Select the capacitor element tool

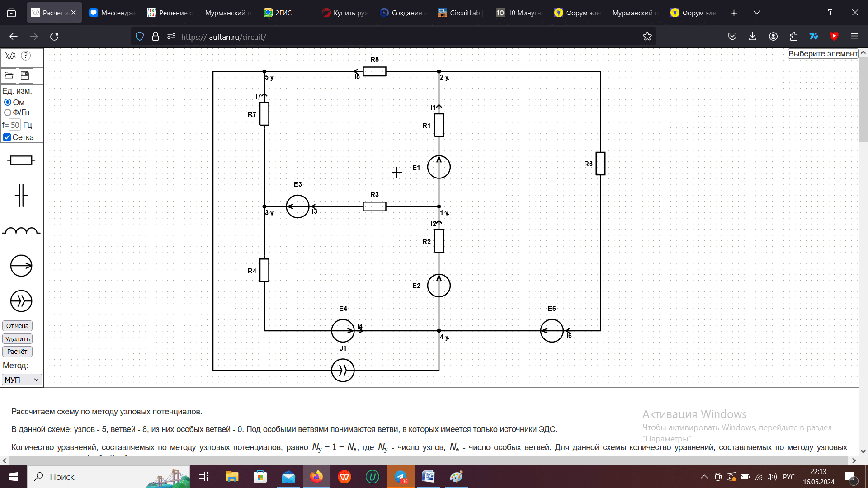pos(21,195)
